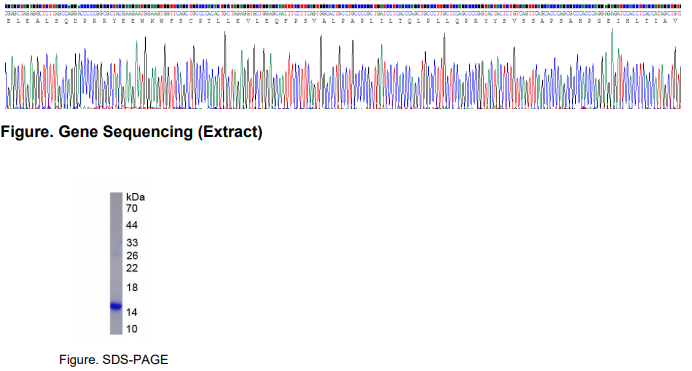Click the tallest green peak in chromatogram

(612, 30)
